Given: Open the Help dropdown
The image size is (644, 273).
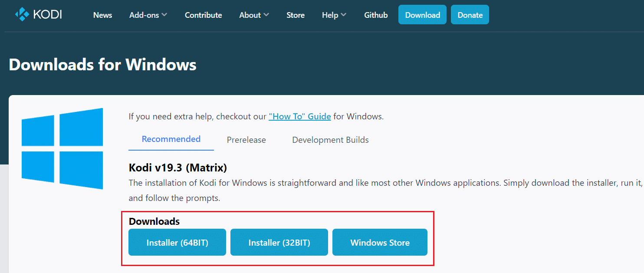Looking at the screenshot, I should coord(333,15).
